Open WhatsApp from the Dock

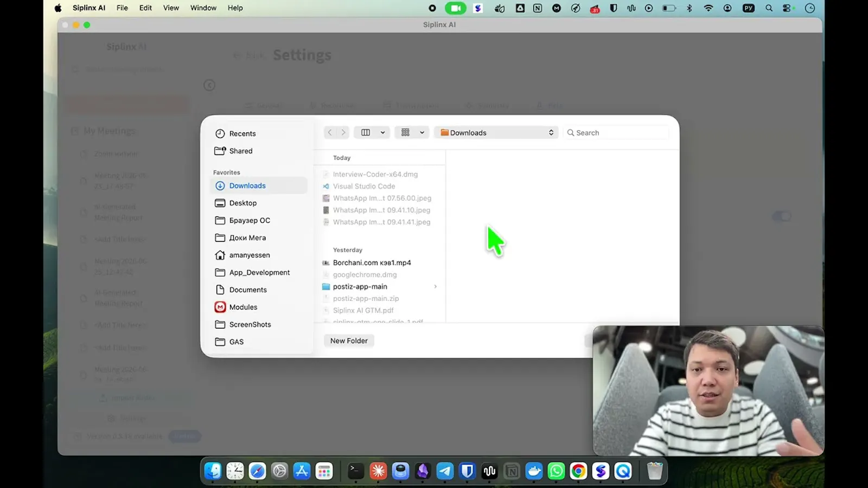(556, 471)
